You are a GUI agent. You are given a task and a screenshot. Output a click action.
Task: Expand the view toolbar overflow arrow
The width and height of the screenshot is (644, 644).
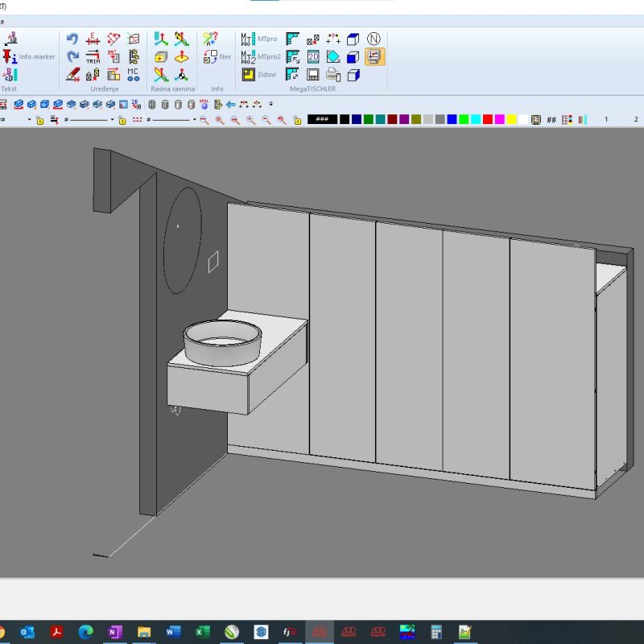(271, 105)
